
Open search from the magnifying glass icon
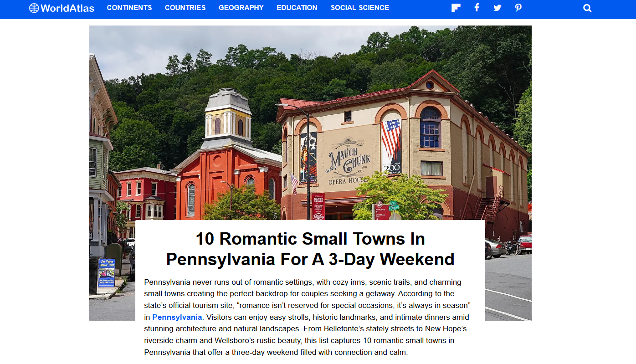[587, 7]
